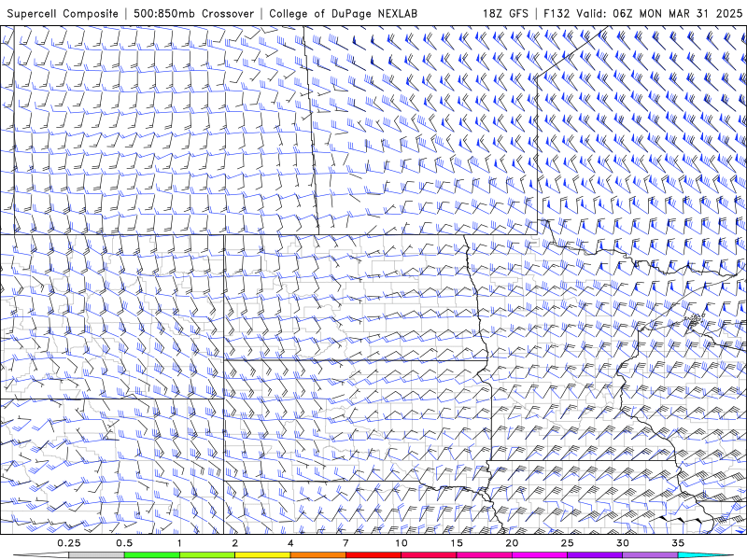Click the legend value 35

click(x=678, y=543)
